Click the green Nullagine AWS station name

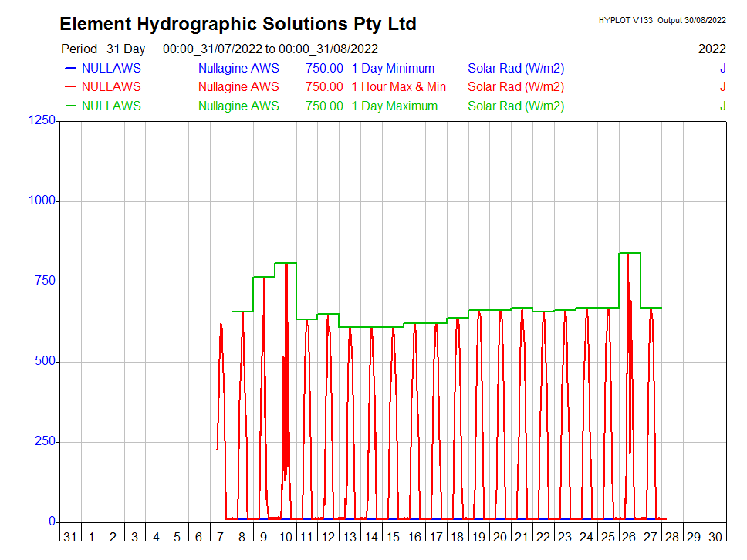tap(238, 106)
